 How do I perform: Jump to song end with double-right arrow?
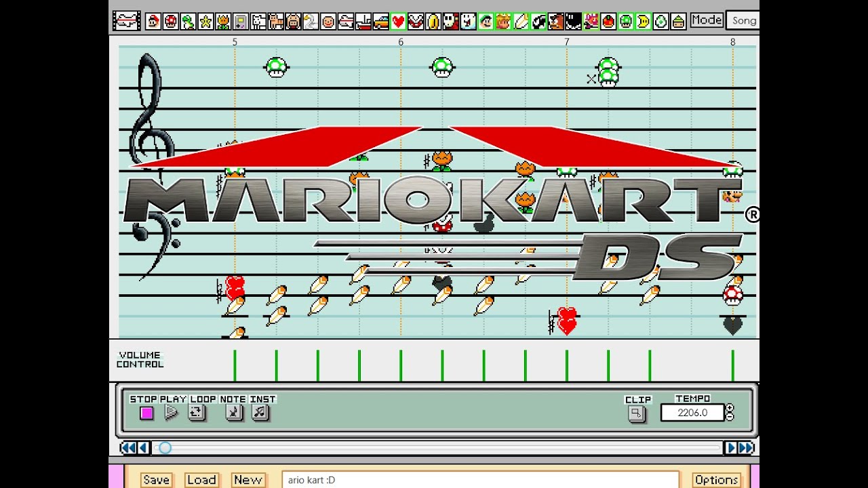pos(746,447)
